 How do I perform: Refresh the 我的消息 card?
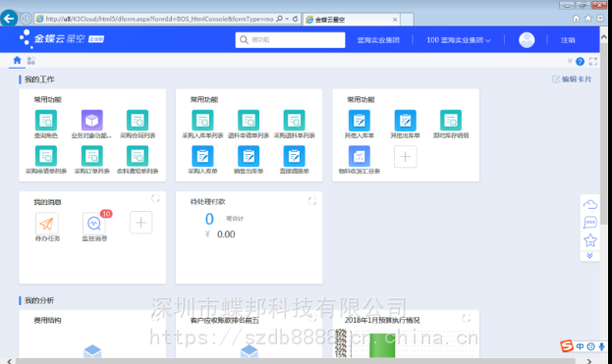pyautogui.click(x=155, y=198)
